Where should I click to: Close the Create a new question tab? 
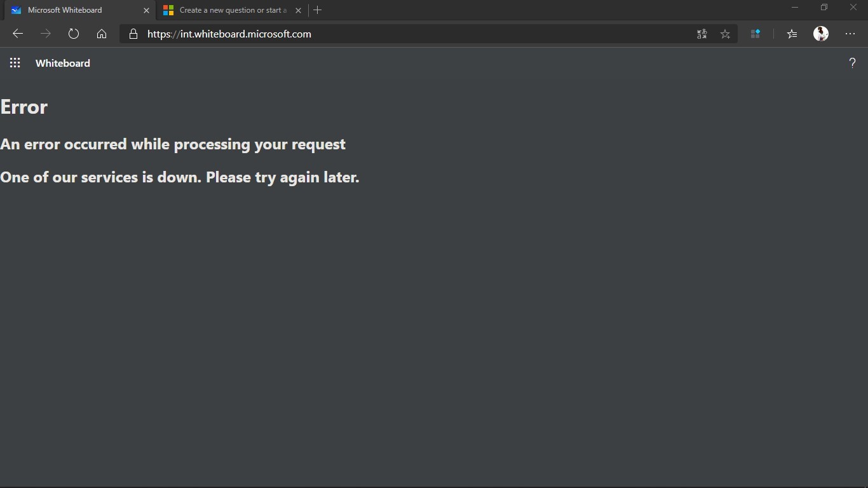click(299, 10)
